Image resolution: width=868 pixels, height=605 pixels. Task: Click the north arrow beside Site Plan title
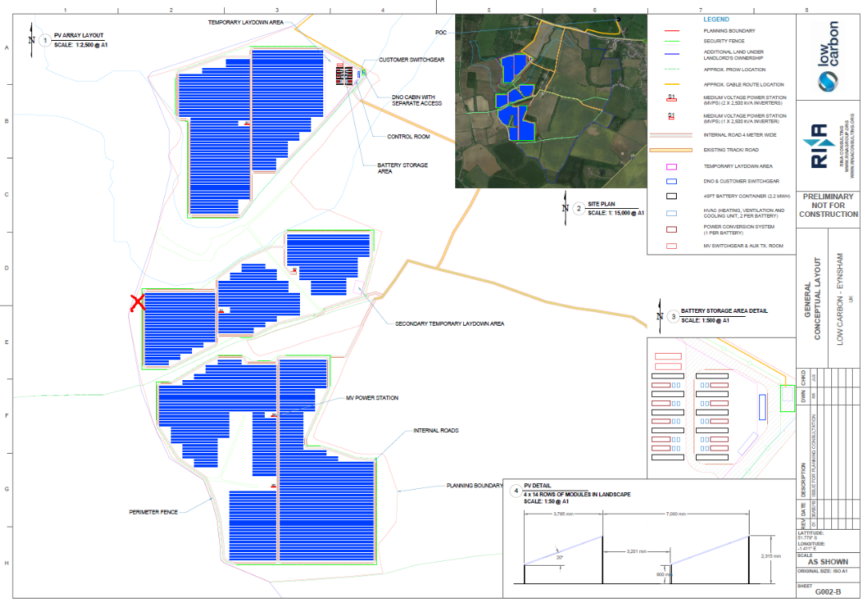(x=566, y=208)
